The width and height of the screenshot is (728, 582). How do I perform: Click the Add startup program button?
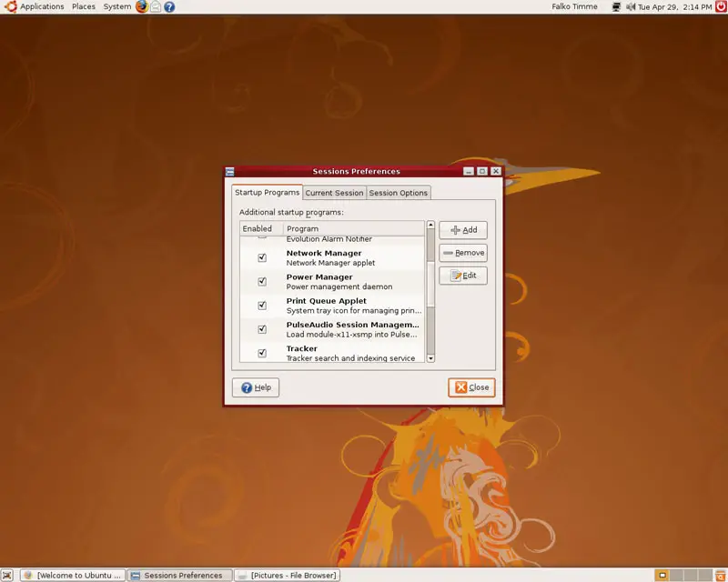click(463, 230)
